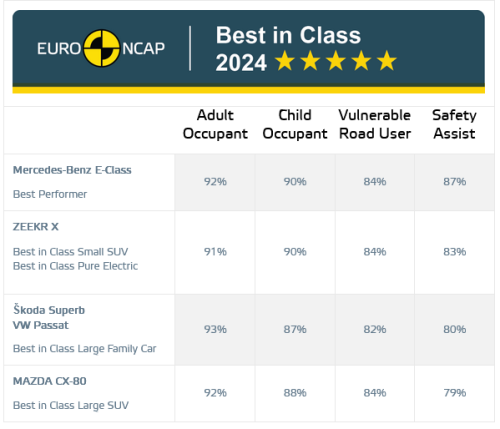500x429 pixels.
Task: Select the Škoda Superb model name
Action: (49, 310)
